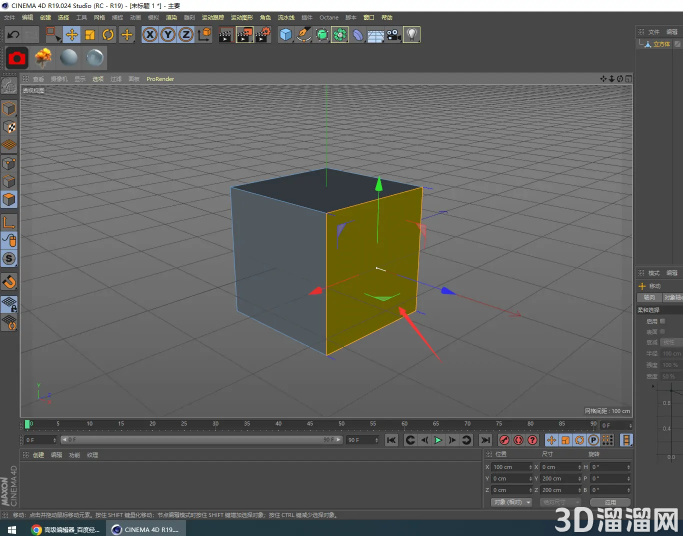Select Texture mode checkered cube icon
Viewport: 683px width, 536px height.
(x=9, y=127)
